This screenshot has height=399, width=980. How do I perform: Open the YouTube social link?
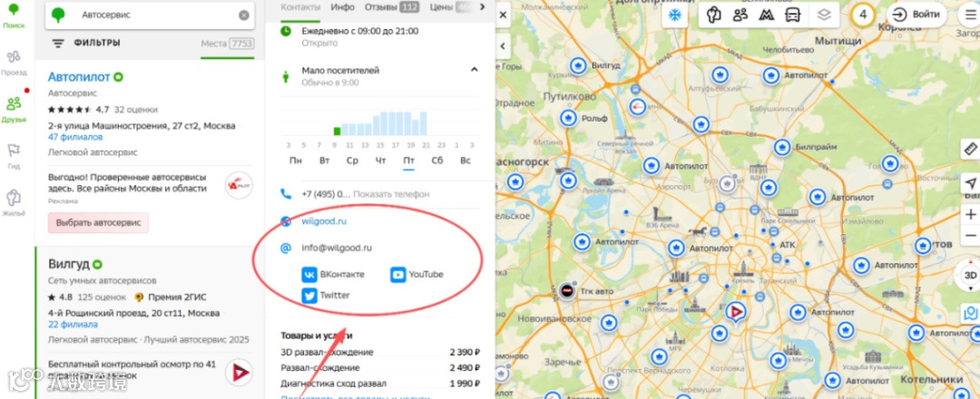point(416,275)
